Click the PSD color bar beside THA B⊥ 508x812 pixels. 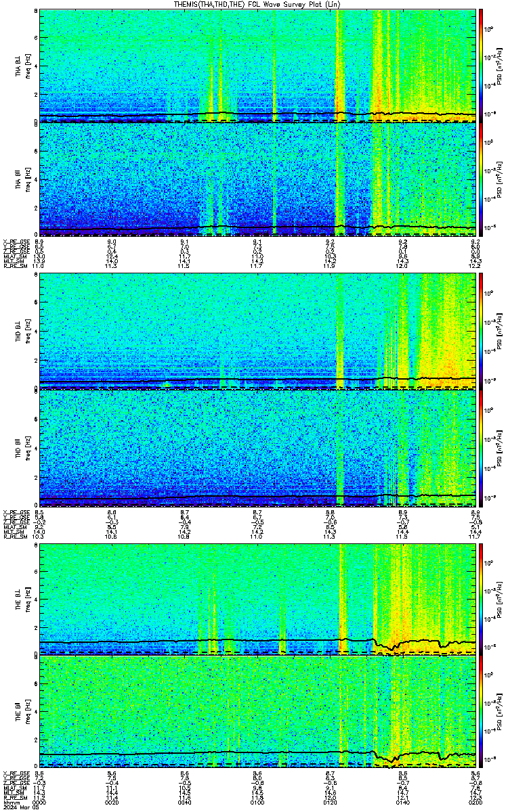pyautogui.click(x=481, y=66)
